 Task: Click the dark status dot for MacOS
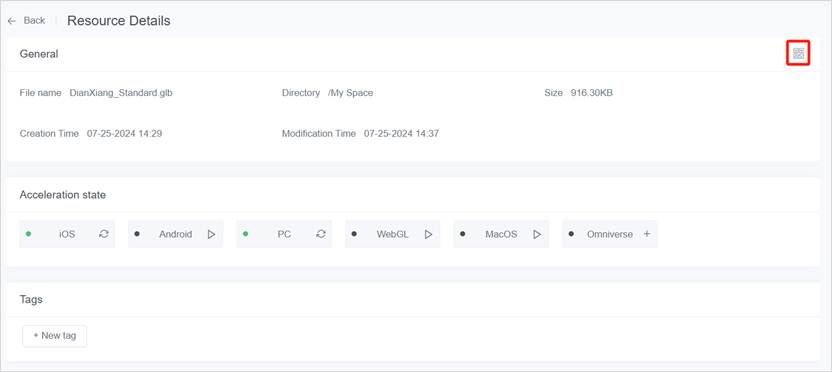pyautogui.click(x=462, y=233)
